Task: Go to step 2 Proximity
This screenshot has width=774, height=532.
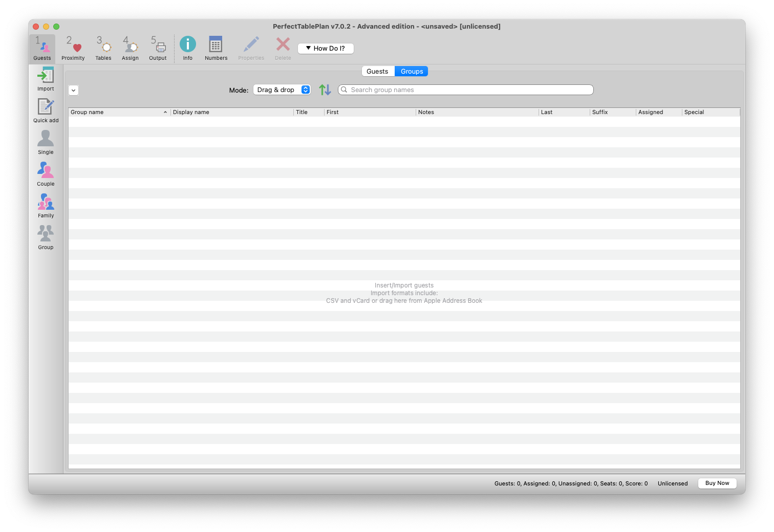Action: [73, 48]
